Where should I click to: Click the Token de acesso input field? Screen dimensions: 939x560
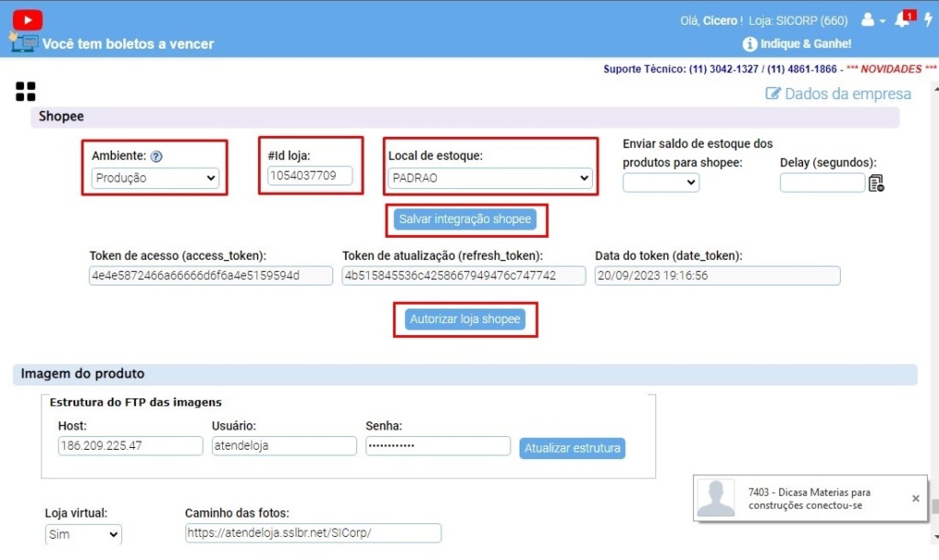pos(211,275)
